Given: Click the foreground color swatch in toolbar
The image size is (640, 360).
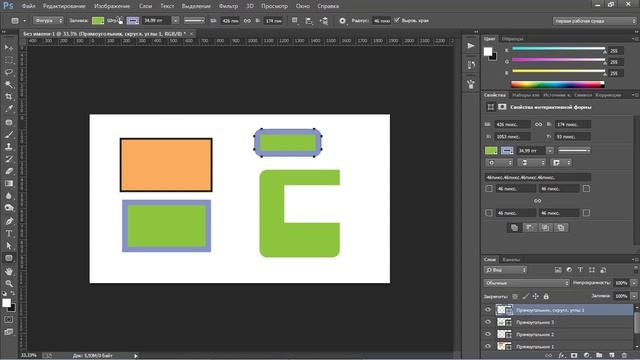Looking at the screenshot, I should point(6,303).
